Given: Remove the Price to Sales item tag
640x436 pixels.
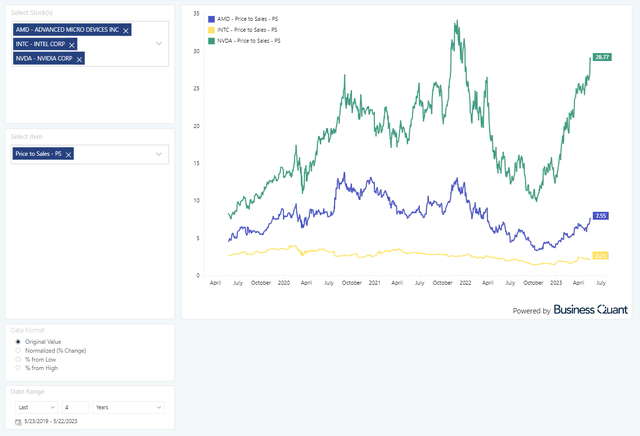Looking at the screenshot, I should (68, 155).
